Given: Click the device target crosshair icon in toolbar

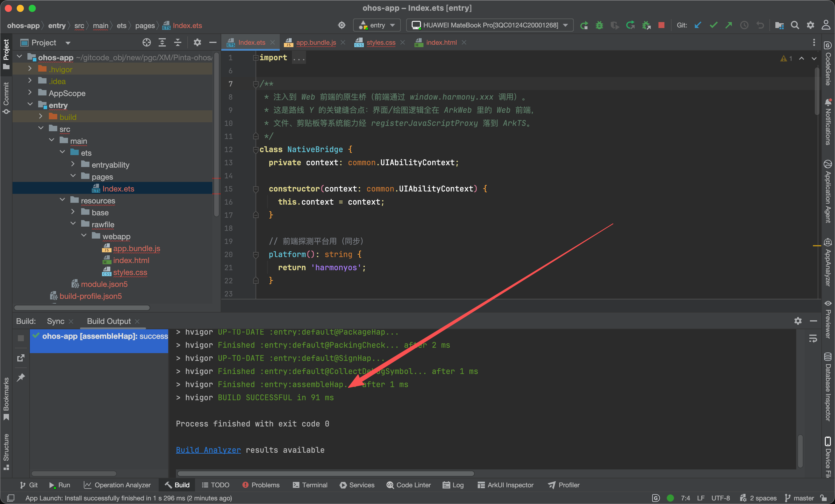Looking at the screenshot, I should pyautogui.click(x=341, y=25).
